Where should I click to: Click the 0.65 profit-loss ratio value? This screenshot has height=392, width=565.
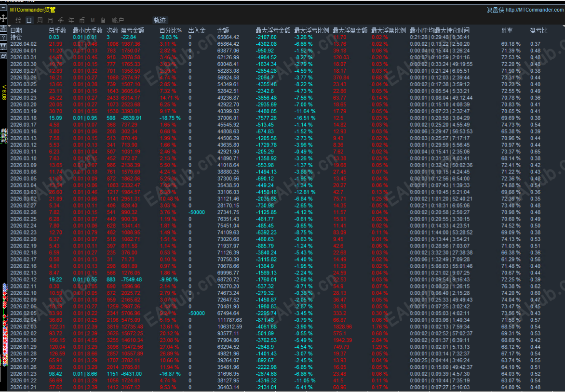tap(535, 152)
